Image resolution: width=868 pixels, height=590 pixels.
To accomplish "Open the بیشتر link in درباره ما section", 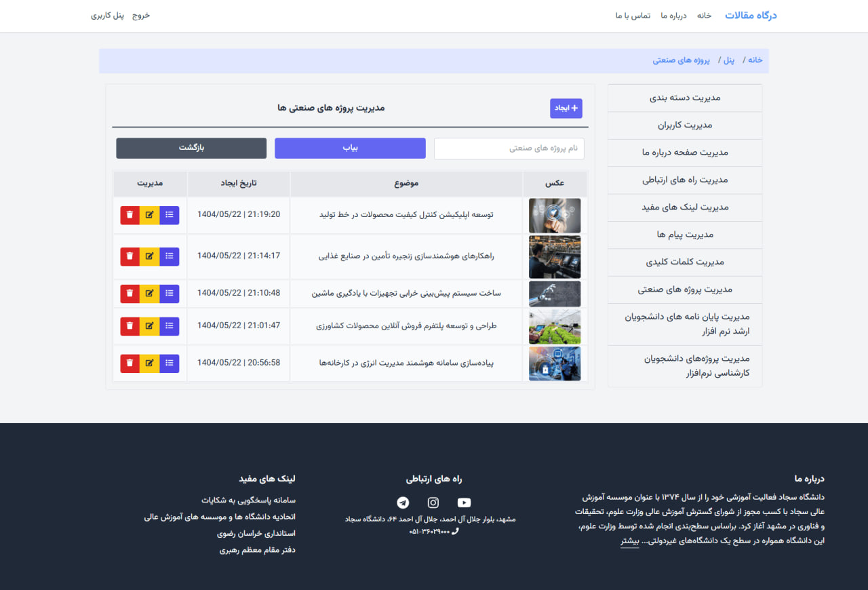I will (629, 541).
